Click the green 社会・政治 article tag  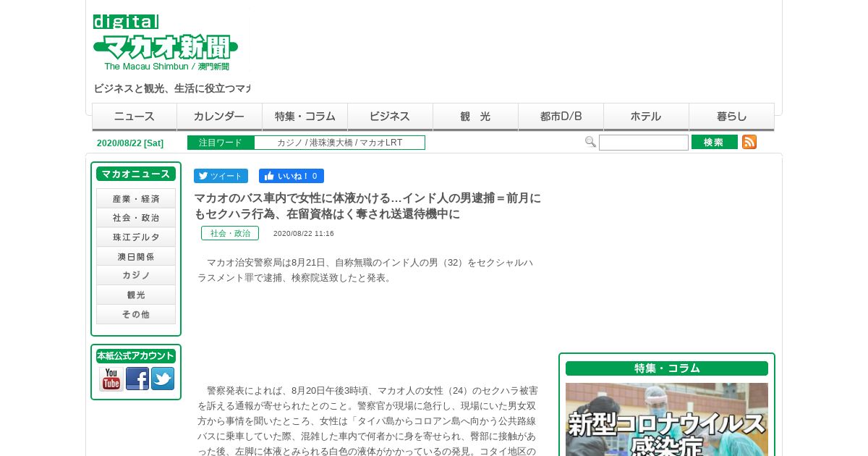click(230, 233)
